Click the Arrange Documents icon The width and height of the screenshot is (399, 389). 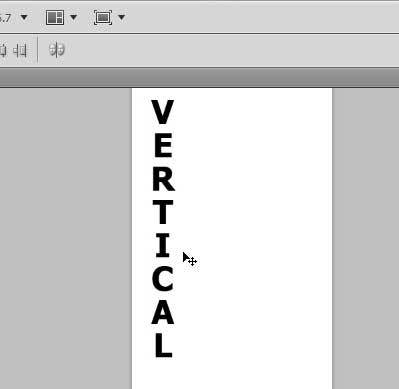click(x=55, y=17)
